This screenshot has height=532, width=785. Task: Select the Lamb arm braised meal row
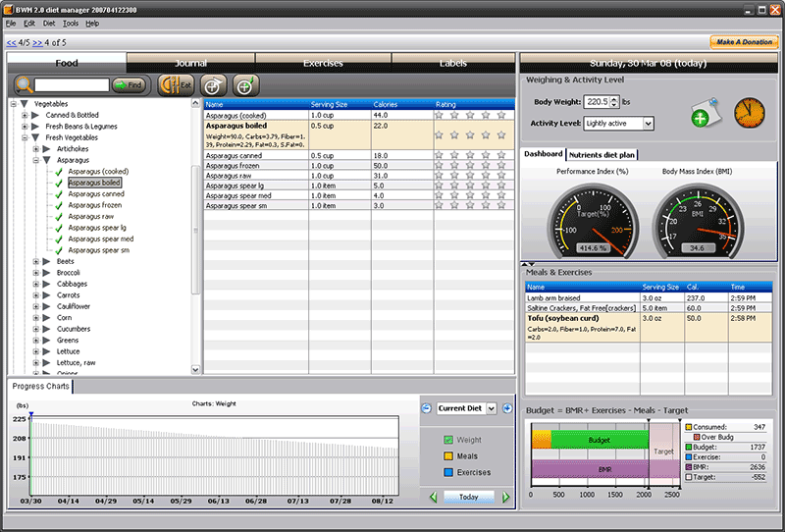(649, 298)
